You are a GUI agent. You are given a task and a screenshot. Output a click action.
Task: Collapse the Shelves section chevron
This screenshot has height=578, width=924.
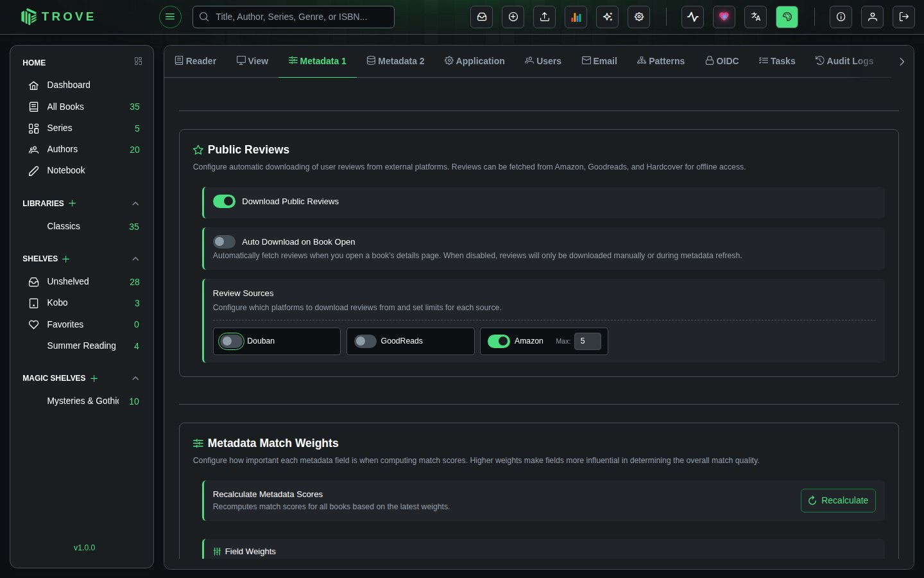tap(135, 259)
